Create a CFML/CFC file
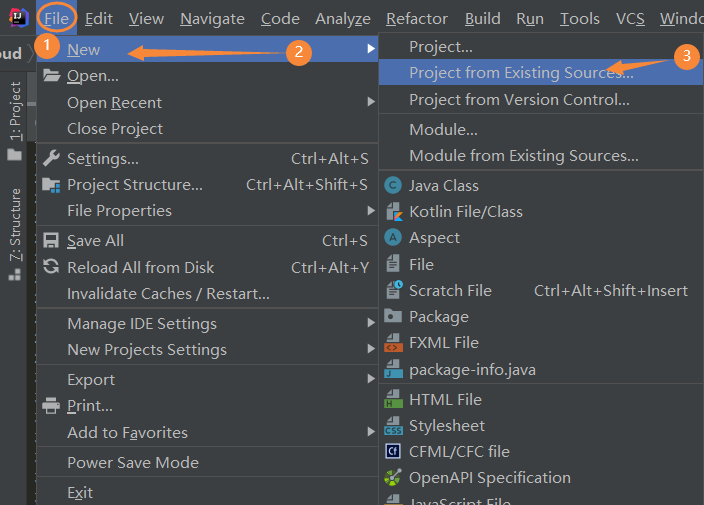 (459, 451)
